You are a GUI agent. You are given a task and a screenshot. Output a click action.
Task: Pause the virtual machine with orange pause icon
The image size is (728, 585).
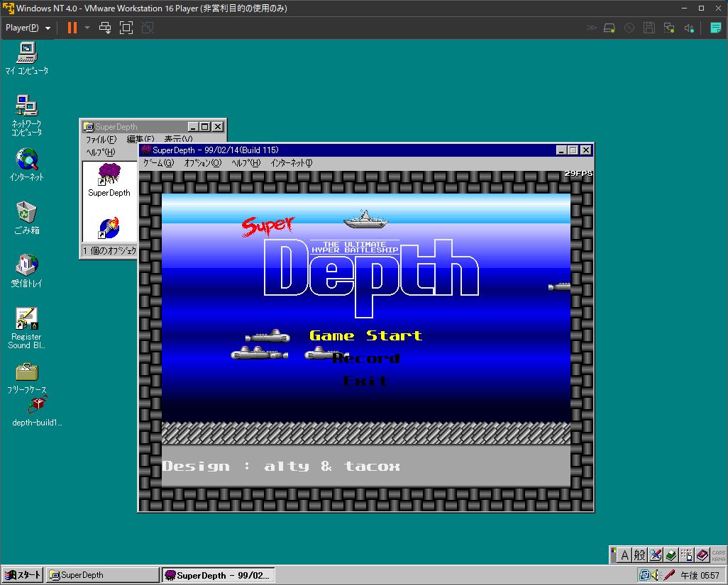[x=72, y=28]
